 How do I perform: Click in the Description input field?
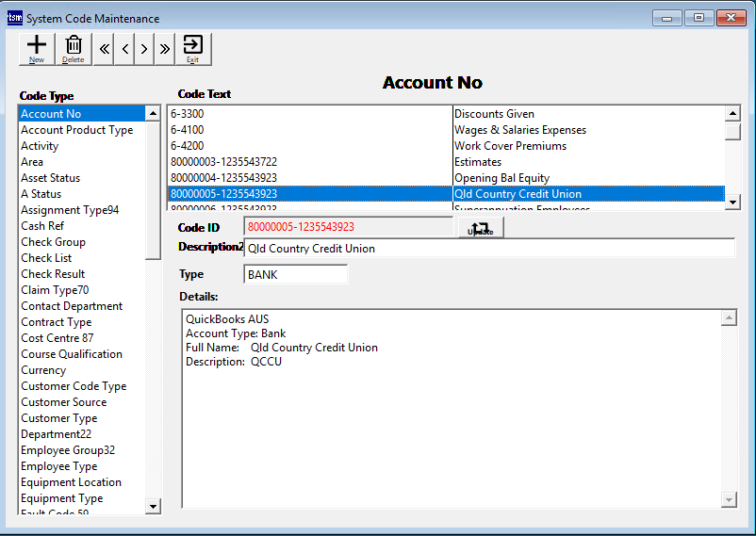coord(488,249)
